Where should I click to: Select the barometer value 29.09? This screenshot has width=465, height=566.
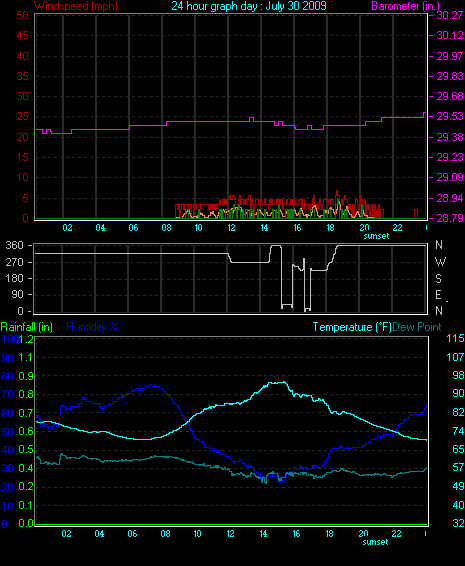pyautogui.click(x=450, y=177)
